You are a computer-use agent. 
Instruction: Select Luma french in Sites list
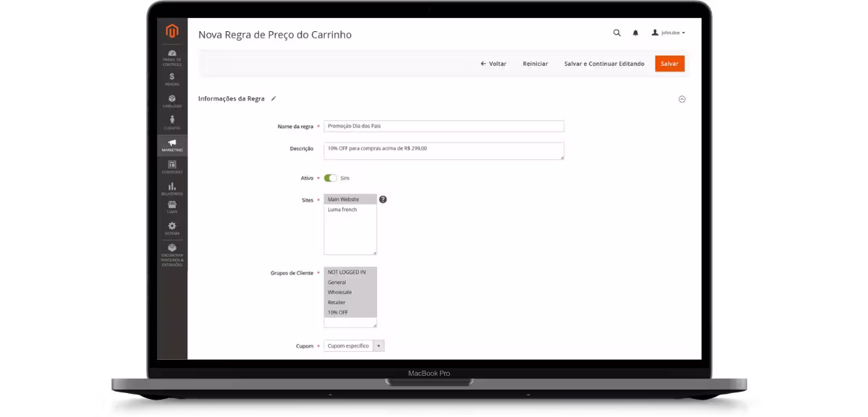pos(350,209)
